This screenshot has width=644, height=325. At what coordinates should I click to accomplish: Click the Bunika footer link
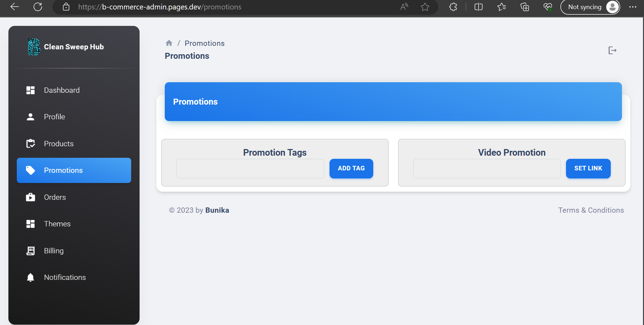(217, 210)
